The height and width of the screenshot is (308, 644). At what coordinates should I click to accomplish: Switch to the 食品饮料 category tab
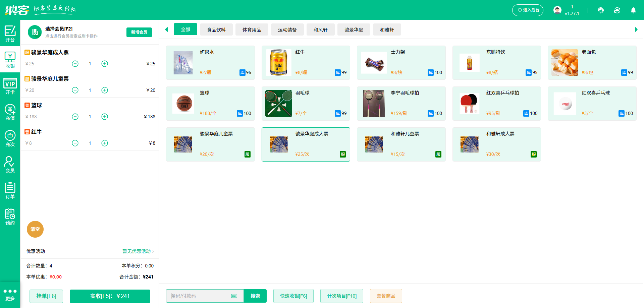point(216,29)
